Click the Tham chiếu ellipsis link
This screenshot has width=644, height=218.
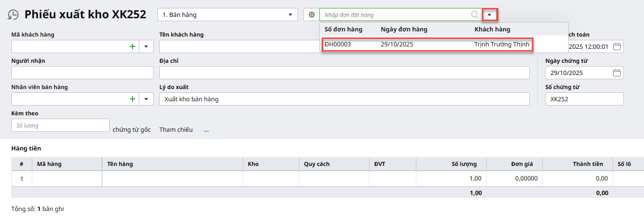(206, 130)
